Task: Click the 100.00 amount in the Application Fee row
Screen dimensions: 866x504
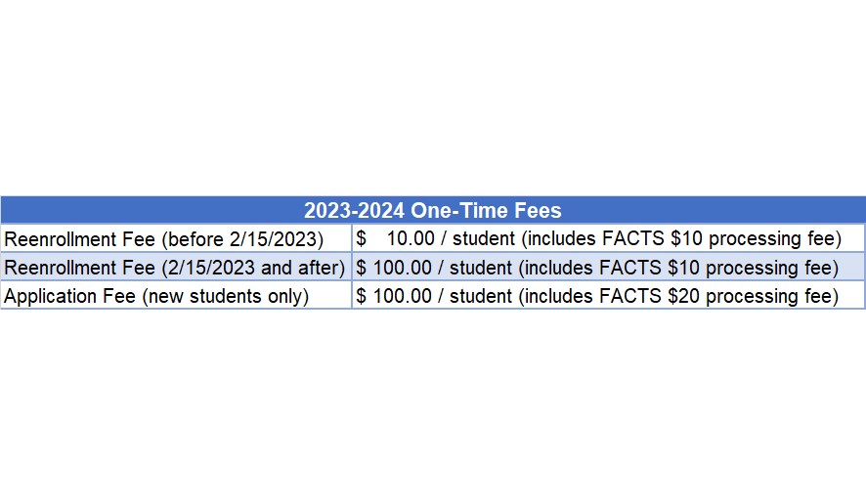Action: tap(402, 296)
